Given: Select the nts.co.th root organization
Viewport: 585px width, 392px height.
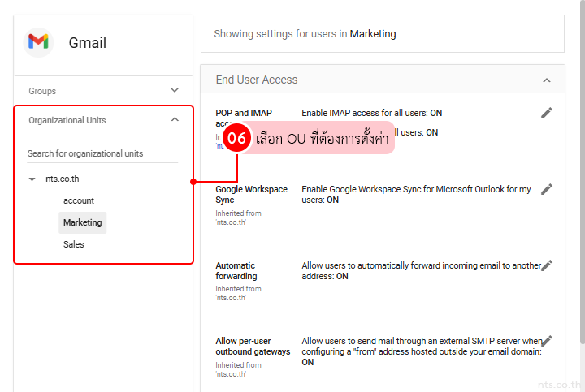Looking at the screenshot, I should pyautogui.click(x=62, y=179).
